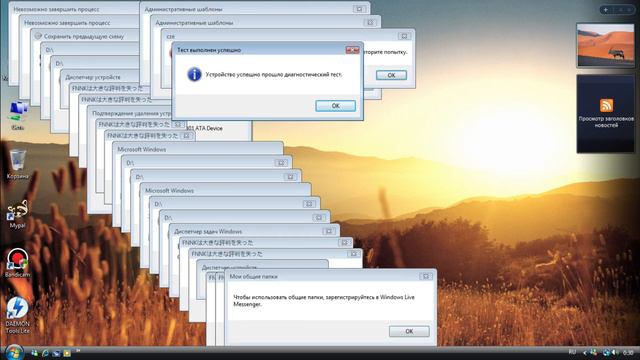Close the Мои общие папки dialog
Viewport: 640px width, 360px height.
pyautogui.click(x=426, y=276)
